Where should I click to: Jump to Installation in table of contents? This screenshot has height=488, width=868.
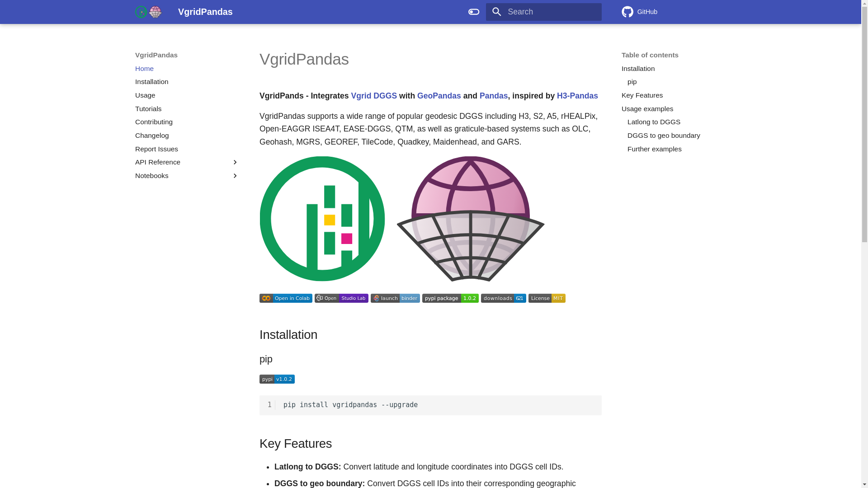point(638,69)
